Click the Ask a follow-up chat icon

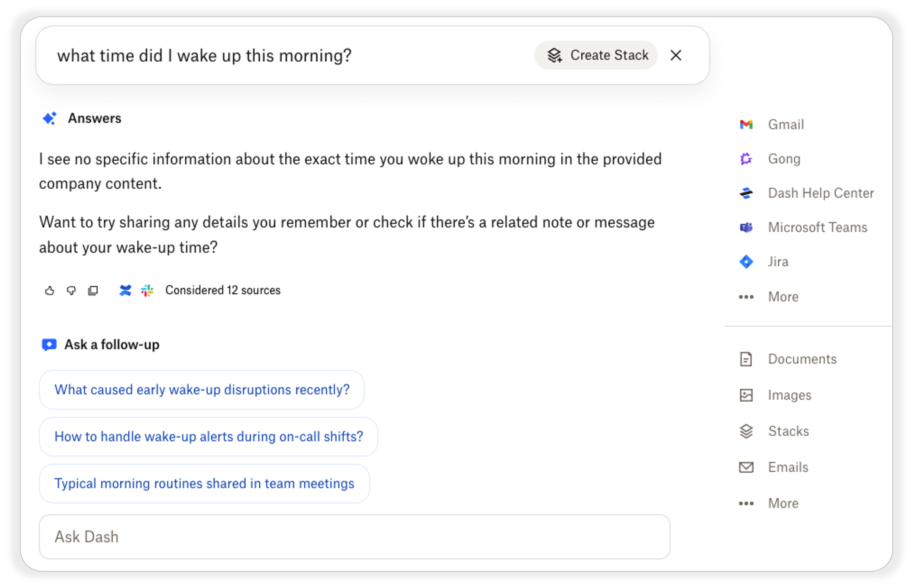(x=49, y=344)
